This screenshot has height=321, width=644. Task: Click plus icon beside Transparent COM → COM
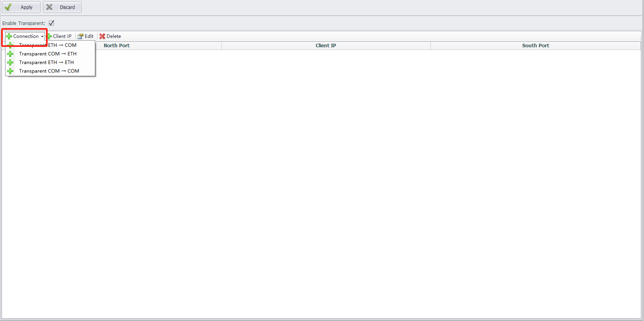coord(11,71)
